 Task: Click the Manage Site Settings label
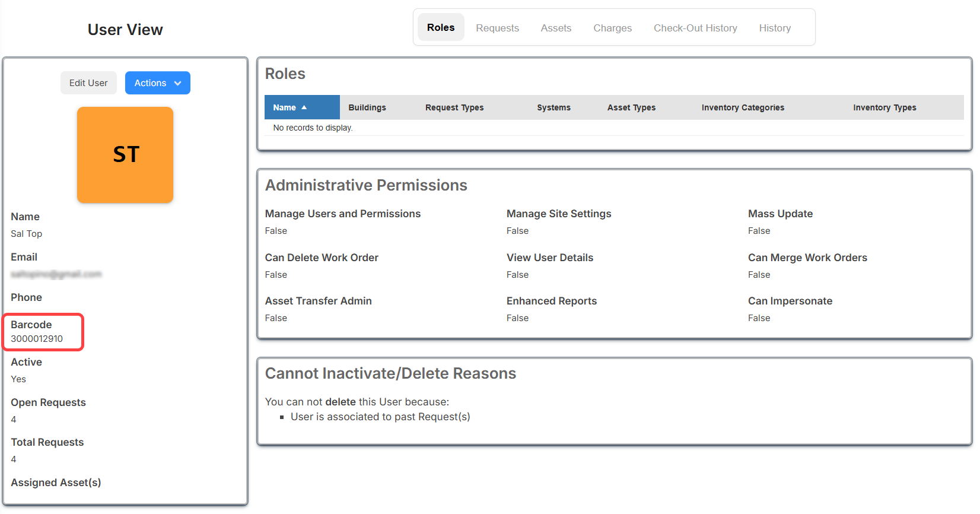point(559,214)
